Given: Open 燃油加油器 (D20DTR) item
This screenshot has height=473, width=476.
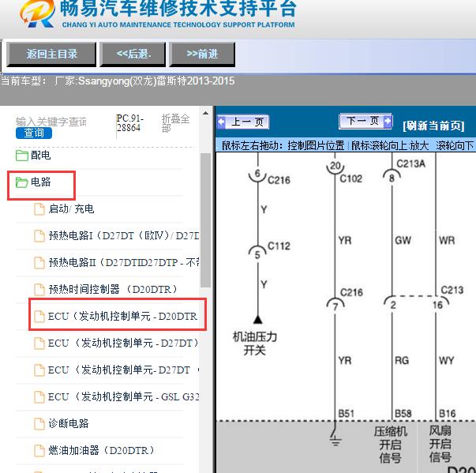Looking at the screenshot, I should click(x=101, y=450).
